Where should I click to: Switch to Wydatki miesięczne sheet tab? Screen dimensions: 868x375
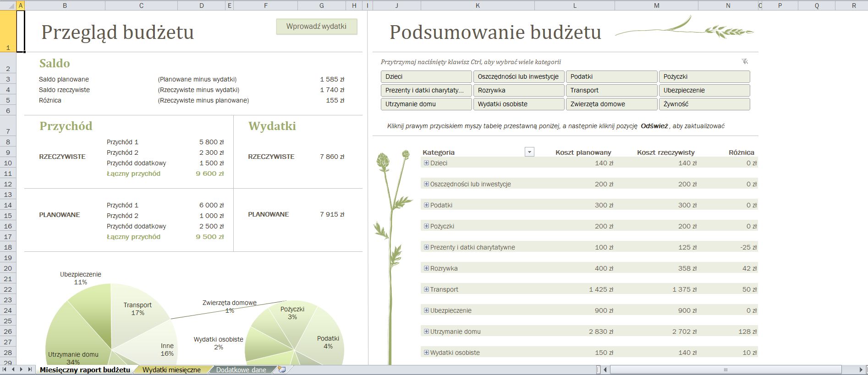(x=171, y=370)
